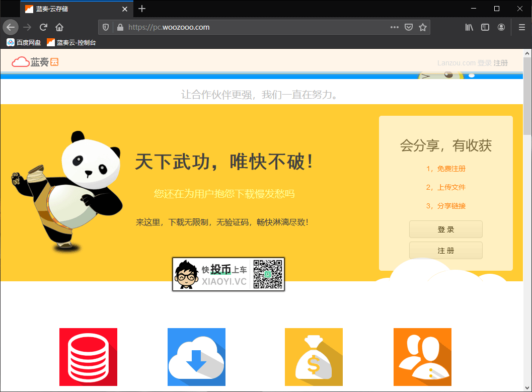Open the hamburger application menu
Image resolution: width=532 pixels, height=392 pixels.
tap(522, 27)
